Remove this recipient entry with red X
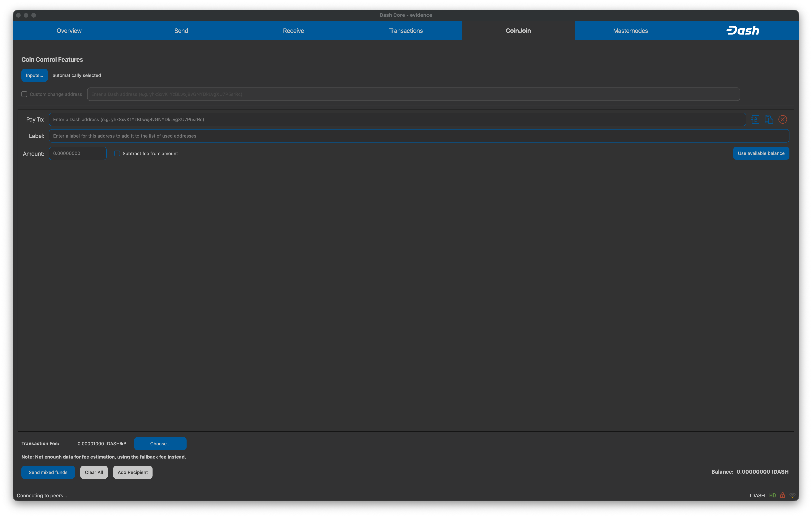812x517 pixels. coord(783,119)
